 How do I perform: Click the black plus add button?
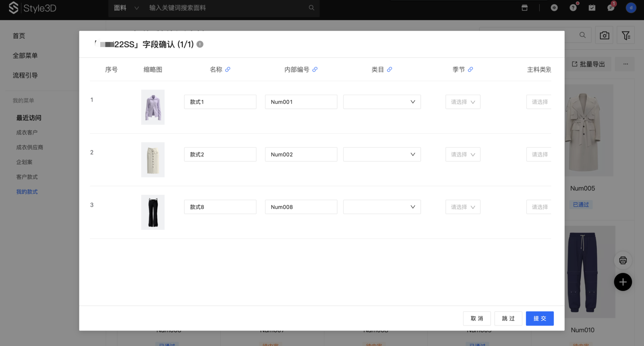[623, 282]
